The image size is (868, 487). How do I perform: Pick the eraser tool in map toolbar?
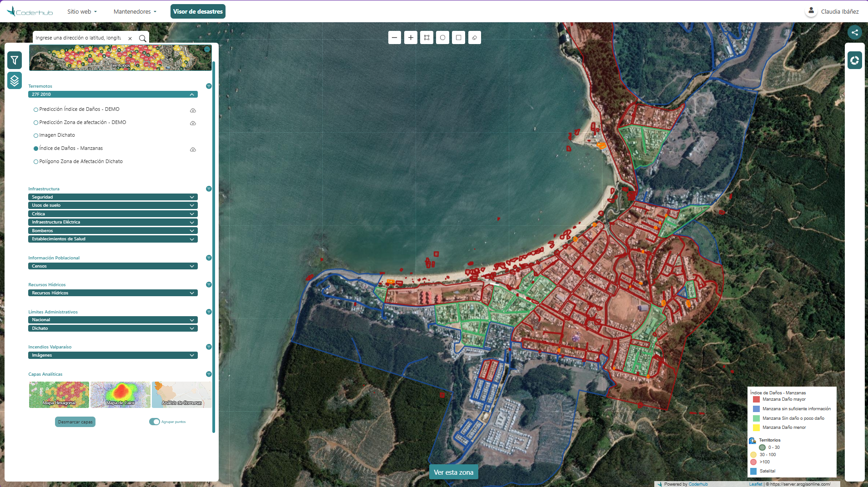pyautogui.click(x=474, y=38)
